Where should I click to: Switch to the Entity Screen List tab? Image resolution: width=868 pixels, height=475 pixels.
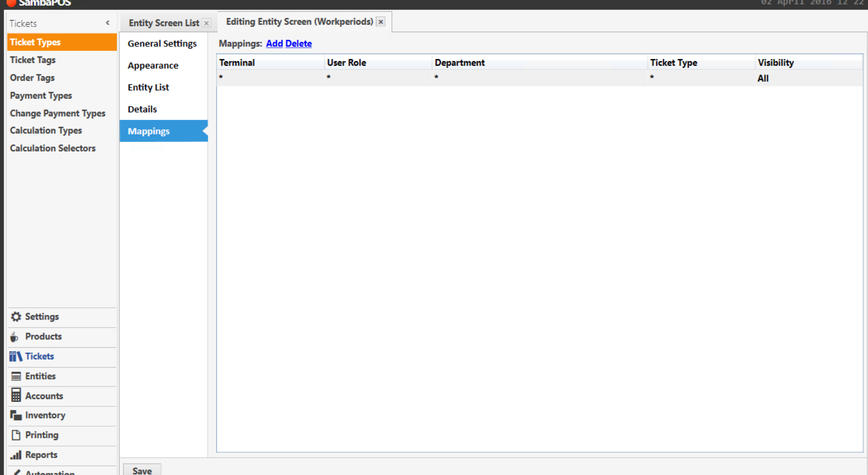(164, 23)
